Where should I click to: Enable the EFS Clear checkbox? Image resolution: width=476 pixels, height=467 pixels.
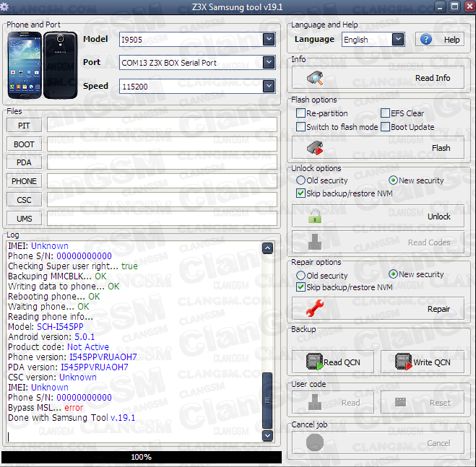(385, 113)
